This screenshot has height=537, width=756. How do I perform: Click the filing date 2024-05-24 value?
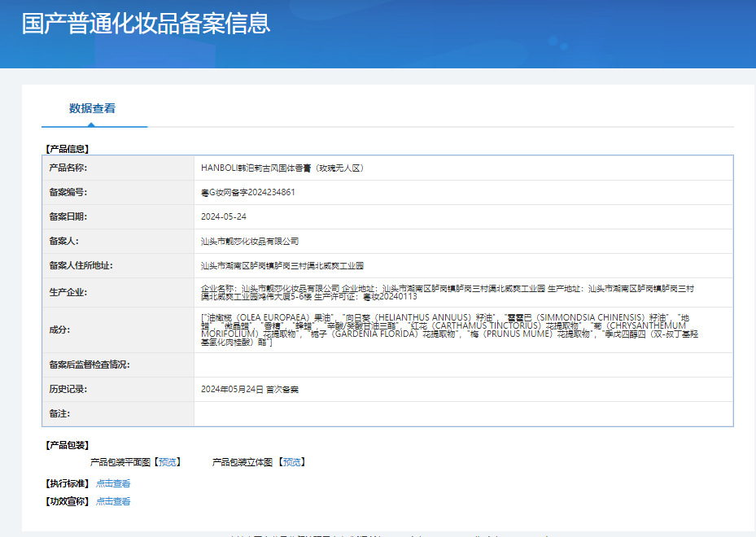point(224,217)
